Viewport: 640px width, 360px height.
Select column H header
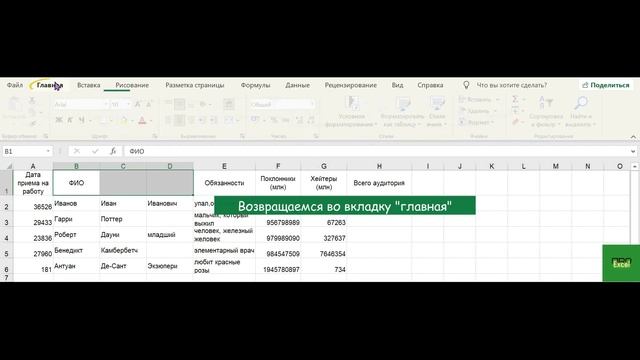[x=379, y=166]
